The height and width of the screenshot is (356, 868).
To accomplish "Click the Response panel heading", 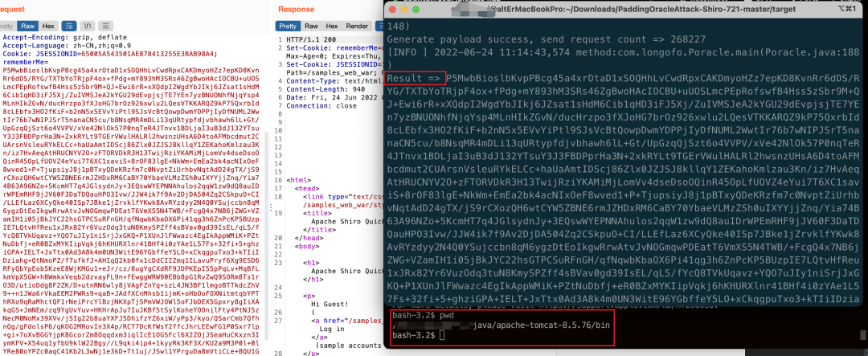I will click(296, 9).
